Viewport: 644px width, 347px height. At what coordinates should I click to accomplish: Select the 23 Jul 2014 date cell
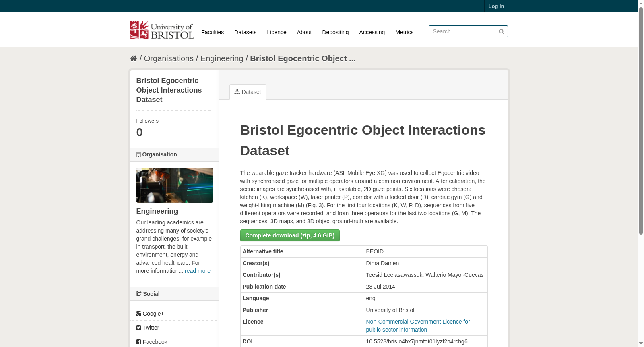(x=425, y=287)
